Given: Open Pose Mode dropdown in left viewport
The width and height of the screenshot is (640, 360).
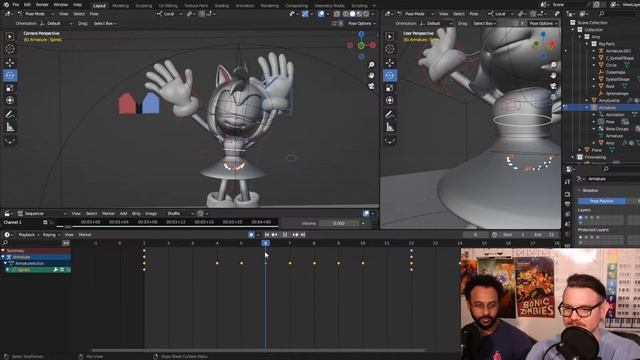Looking at the screenshot, I should point(36,14).
